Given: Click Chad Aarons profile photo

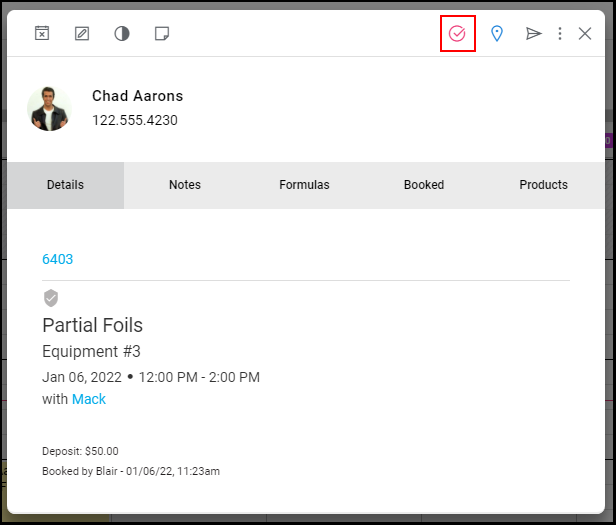Looking at the screenshot, I should (50, 109).
